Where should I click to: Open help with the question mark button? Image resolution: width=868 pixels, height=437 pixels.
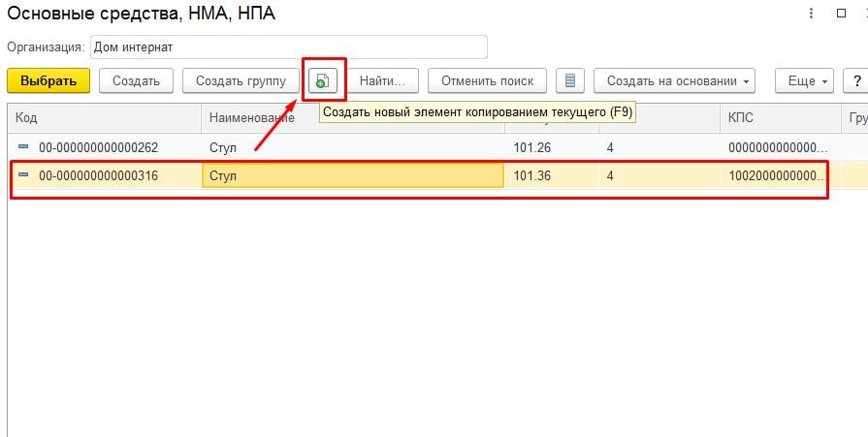pyautogui.click(x=856, y=81)
